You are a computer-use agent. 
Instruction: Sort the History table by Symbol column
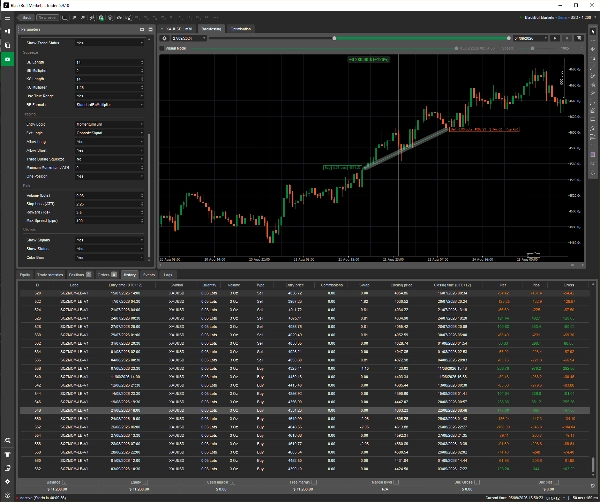[177, 285]
